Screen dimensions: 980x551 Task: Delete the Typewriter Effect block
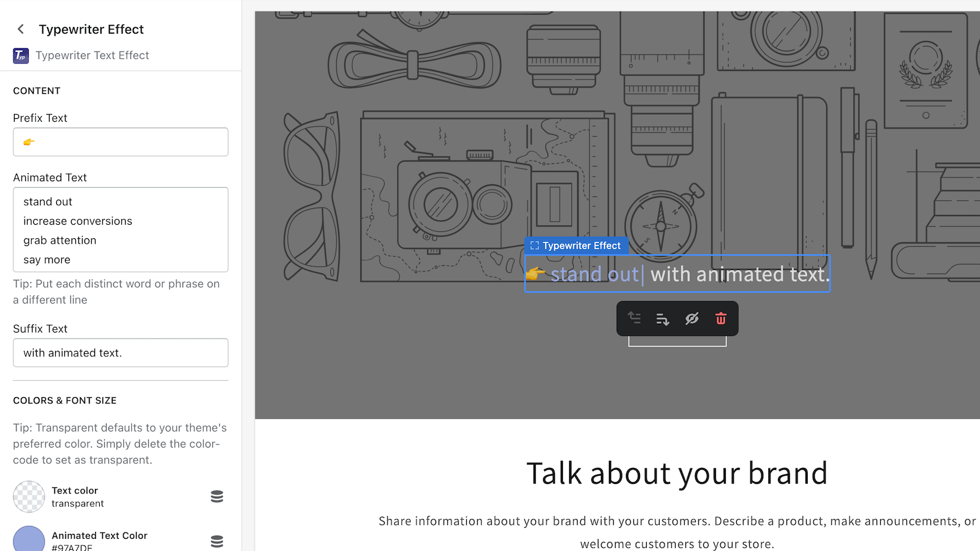[x=721, y=318]
